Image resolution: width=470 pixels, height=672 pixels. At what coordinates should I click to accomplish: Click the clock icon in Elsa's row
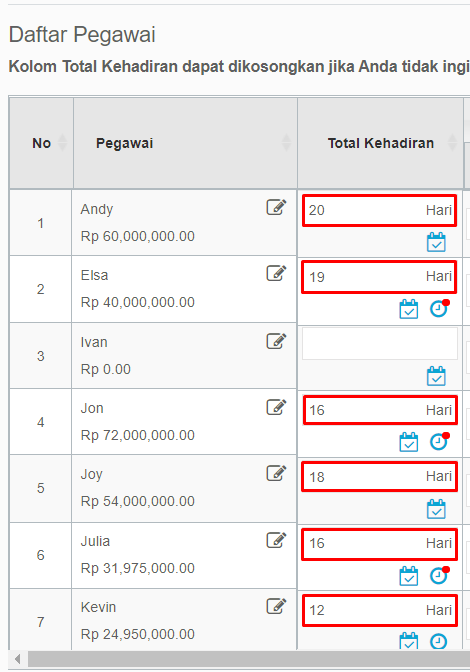[x=440, y=309]
